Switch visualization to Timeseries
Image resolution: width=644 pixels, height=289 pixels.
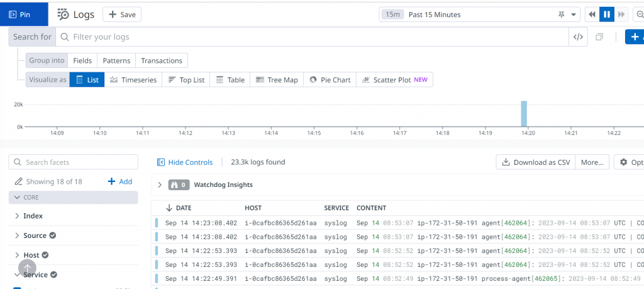click(x=133, y=80)
